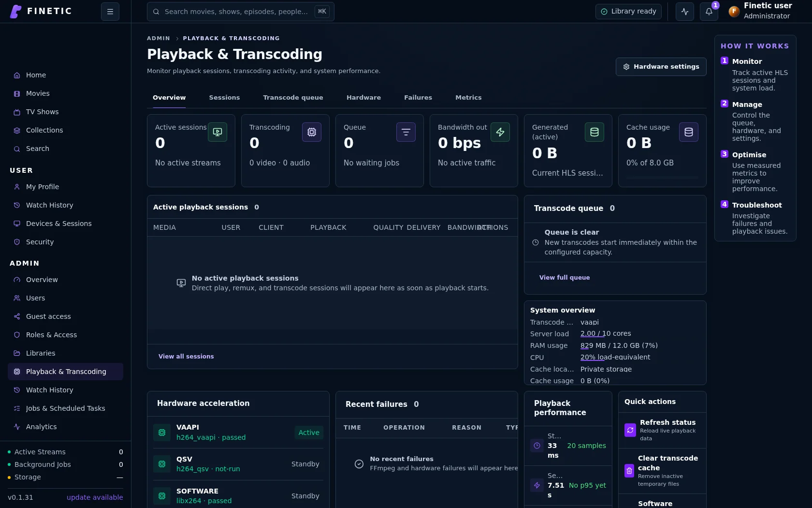
Task: Click the SOFTWARE encoder chip icon
Action: click(162, 496)
